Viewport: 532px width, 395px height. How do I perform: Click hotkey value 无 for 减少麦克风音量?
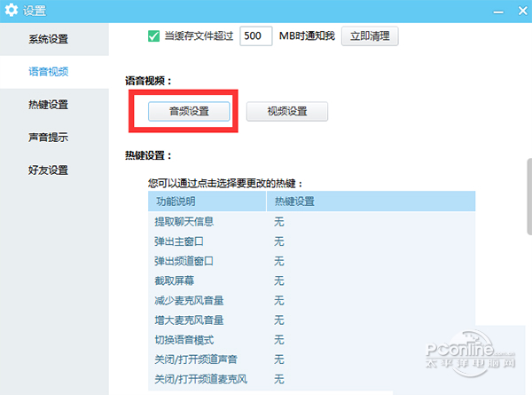tap(279, 301)
